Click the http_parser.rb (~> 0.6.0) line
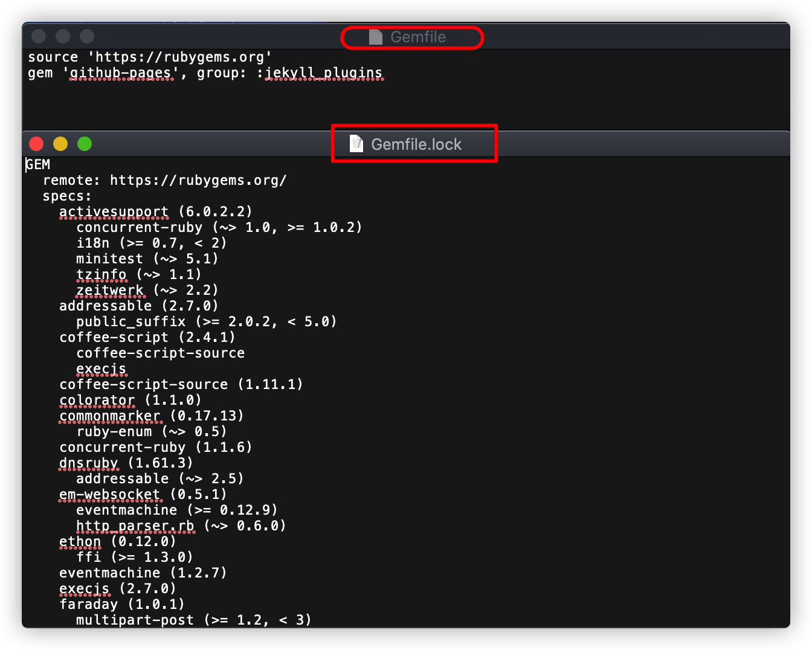Image resolution: width=812 pixels, height=650 pixels. tap(181, 526)
